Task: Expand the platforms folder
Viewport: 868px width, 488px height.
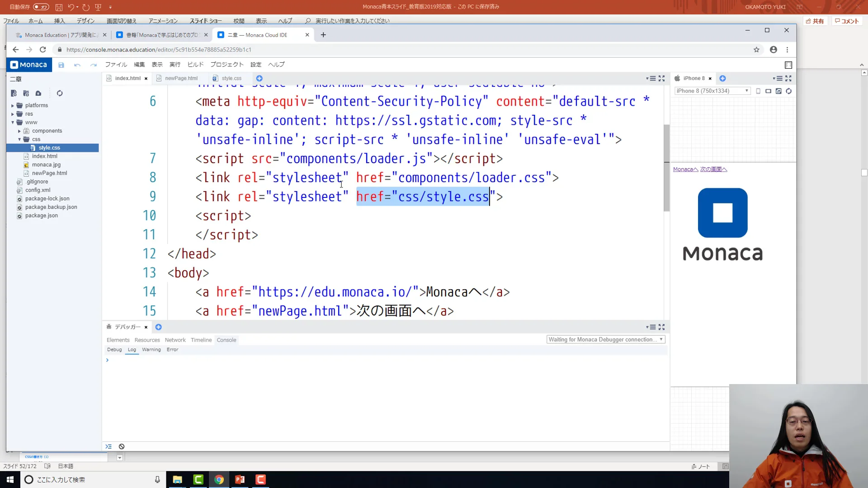Action: [x=13, y=106]
